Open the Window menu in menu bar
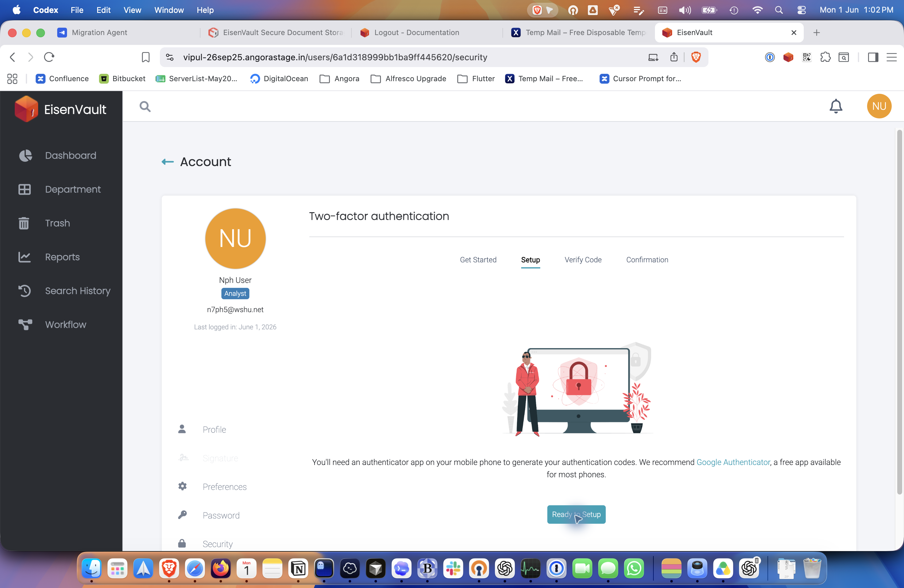904x588 pixels. (169, 10)
